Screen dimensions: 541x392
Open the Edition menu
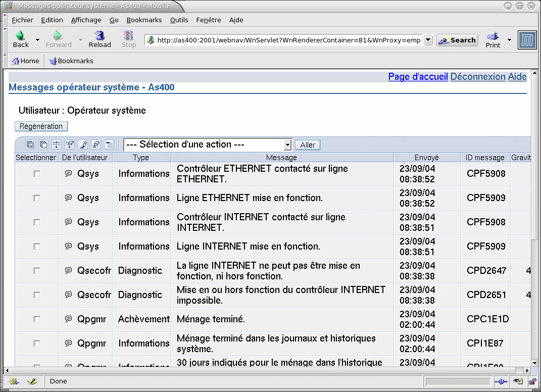coord(52,20)
